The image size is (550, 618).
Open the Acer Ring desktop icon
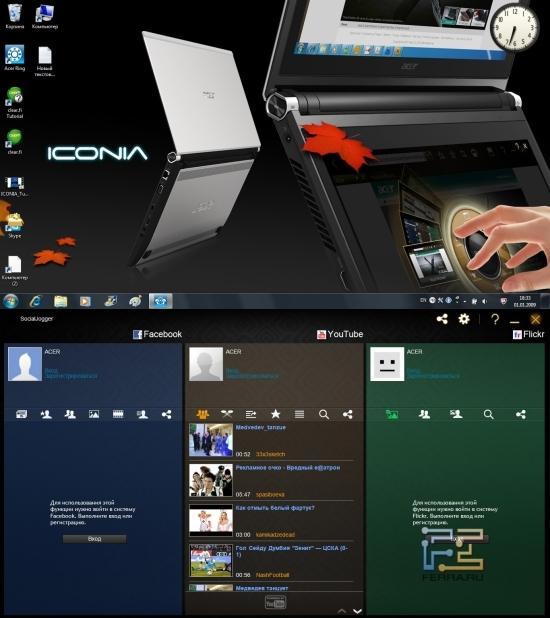point(15,58)
